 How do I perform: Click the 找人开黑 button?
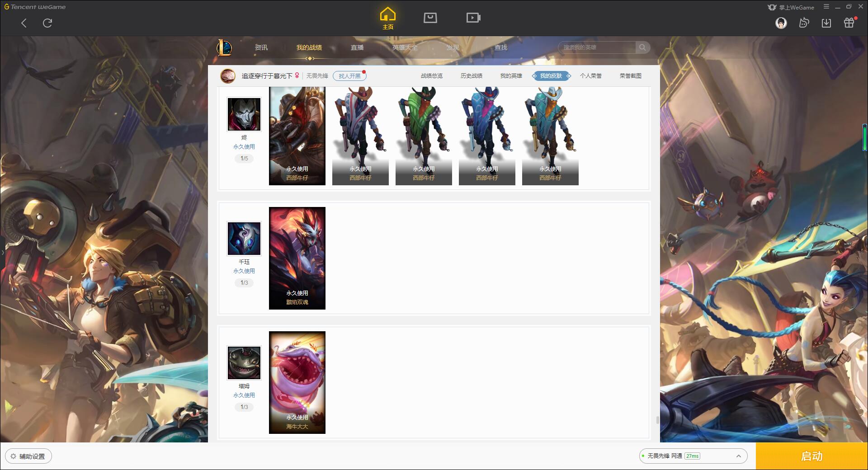pyautogui.click(x=349, y=76)
